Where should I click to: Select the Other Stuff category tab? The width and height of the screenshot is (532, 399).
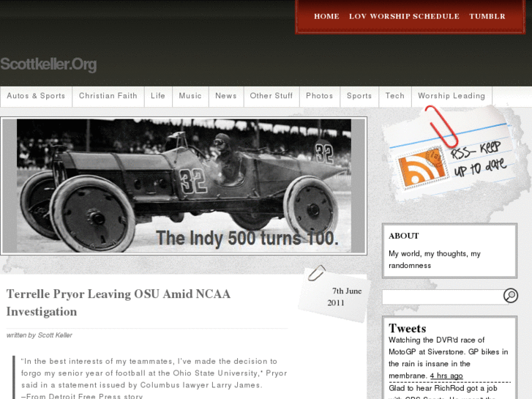point(271,96)
